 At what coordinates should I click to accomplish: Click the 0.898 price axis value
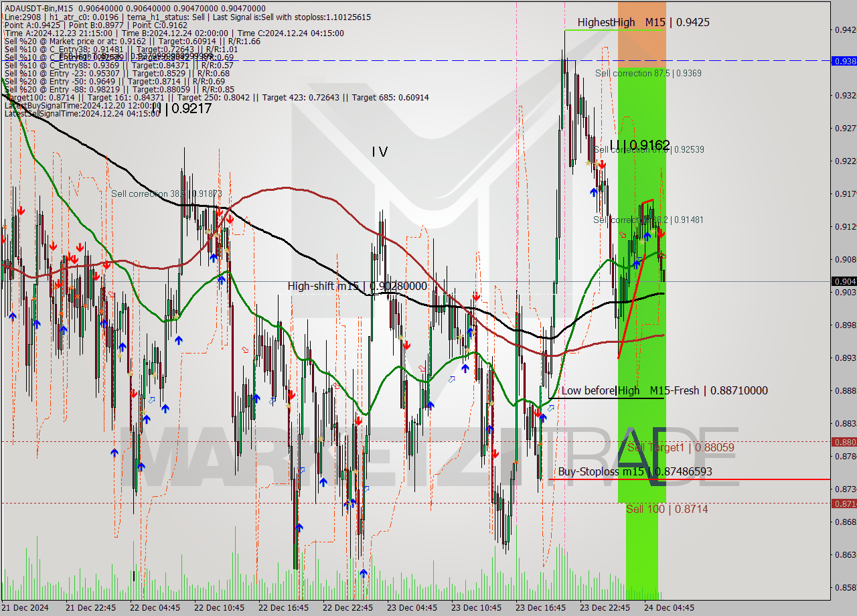tap(845, 325)
